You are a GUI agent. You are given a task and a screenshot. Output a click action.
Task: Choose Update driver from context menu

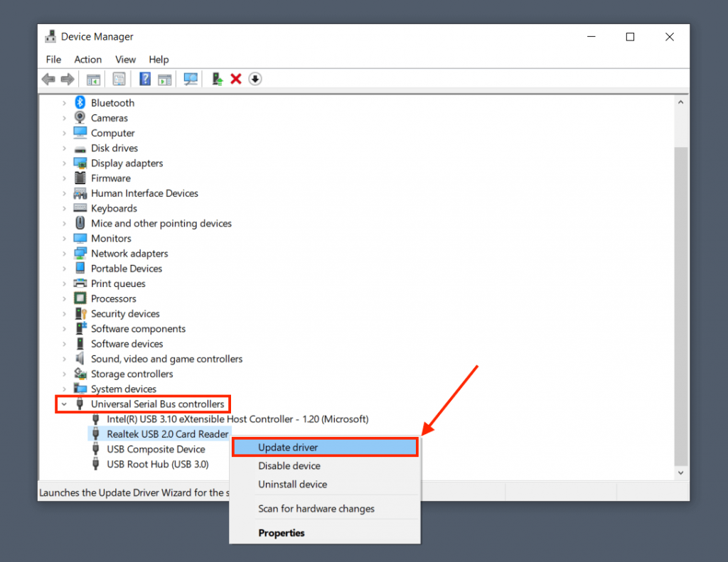pyautogui.click(x=288, y=448)
